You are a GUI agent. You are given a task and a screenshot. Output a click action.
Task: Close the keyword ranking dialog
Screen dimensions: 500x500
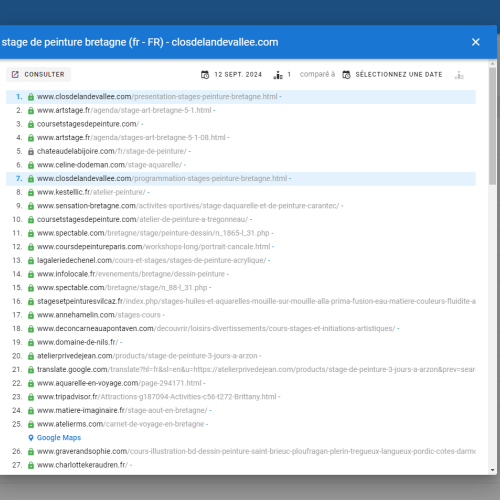tap(475, 42)
